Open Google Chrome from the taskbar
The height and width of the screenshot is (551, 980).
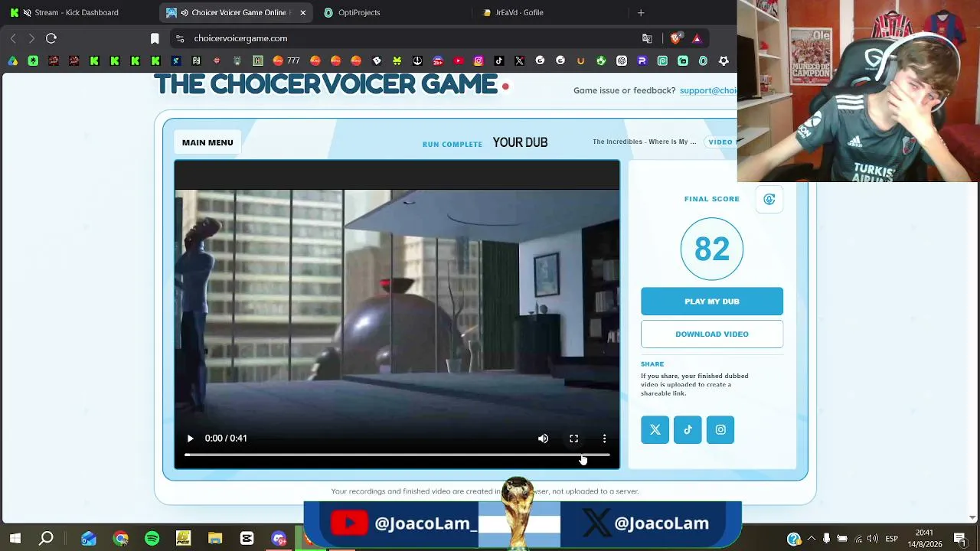[121, 539]
